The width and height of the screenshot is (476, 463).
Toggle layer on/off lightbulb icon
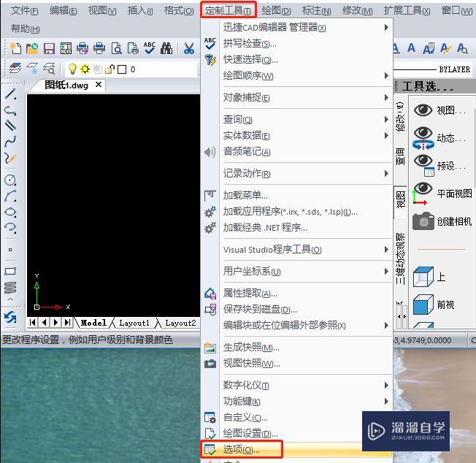coord(72,69)
